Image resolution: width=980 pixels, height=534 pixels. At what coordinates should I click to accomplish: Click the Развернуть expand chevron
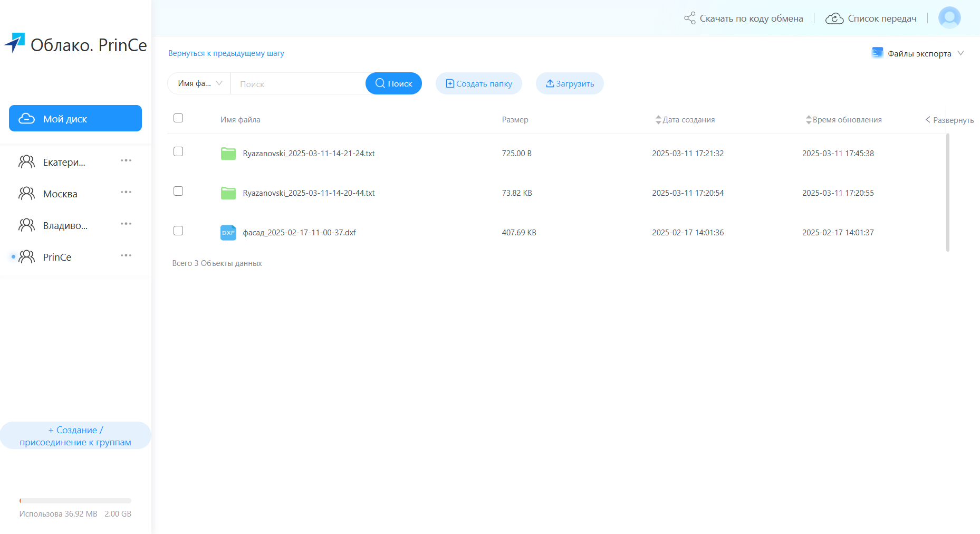coord(928,120)
